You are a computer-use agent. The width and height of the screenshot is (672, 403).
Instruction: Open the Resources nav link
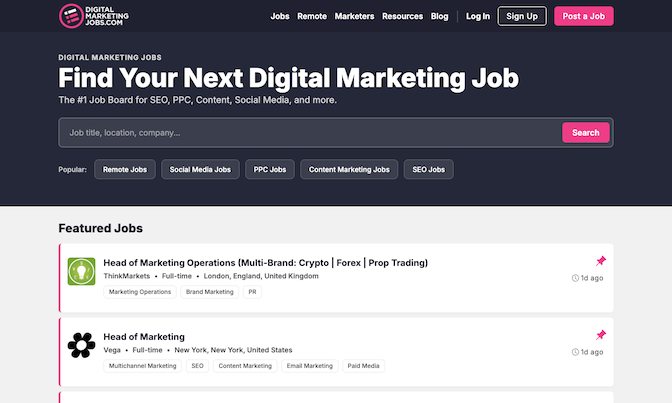click(402, 16)
